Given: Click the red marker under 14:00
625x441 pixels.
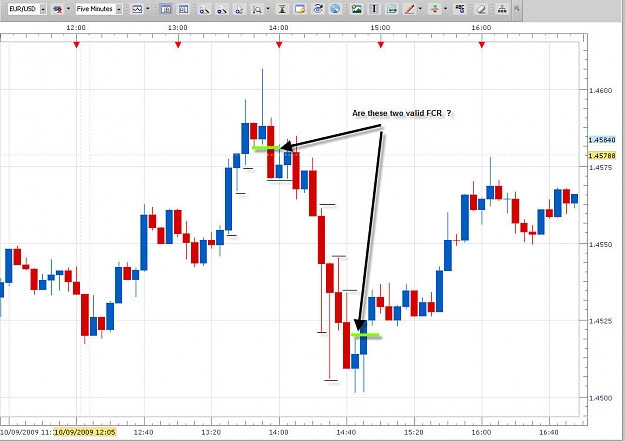Looking at the screenshot, I should click(279, 44).
